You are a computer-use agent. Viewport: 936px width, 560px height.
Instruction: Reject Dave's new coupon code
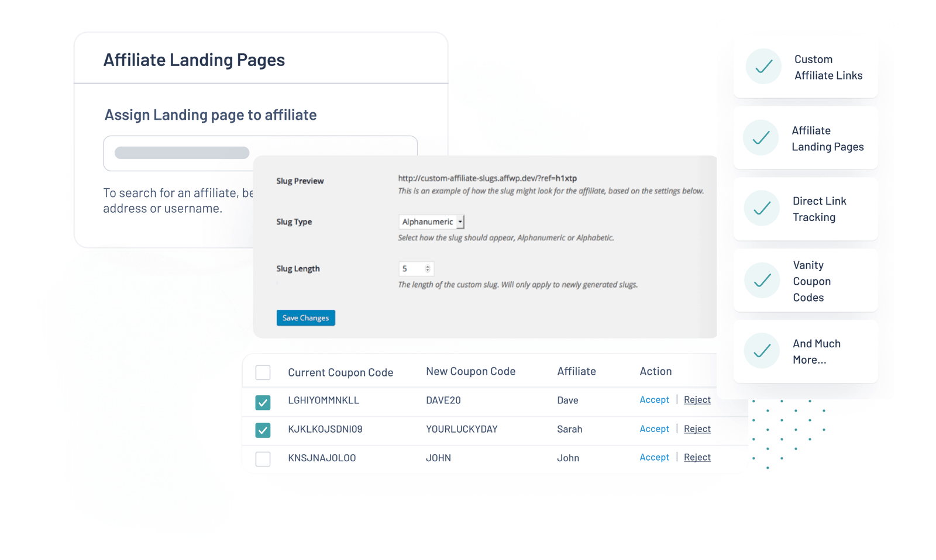tap(697, 400)
